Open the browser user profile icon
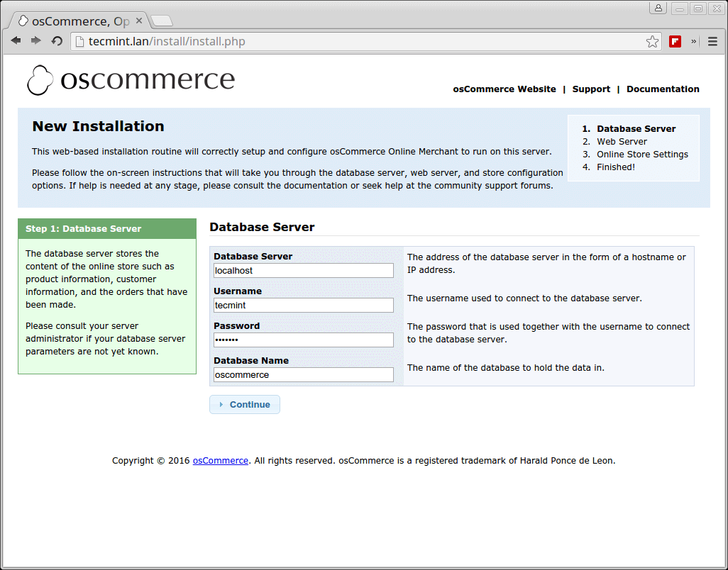728x570 pixels. click(658, 9)
